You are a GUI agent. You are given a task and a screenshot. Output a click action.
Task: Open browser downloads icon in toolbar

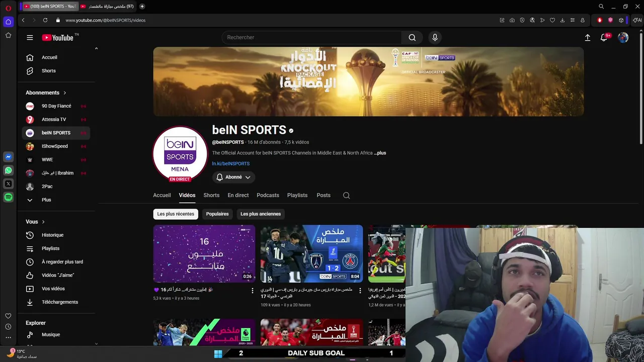click(562, 20)
